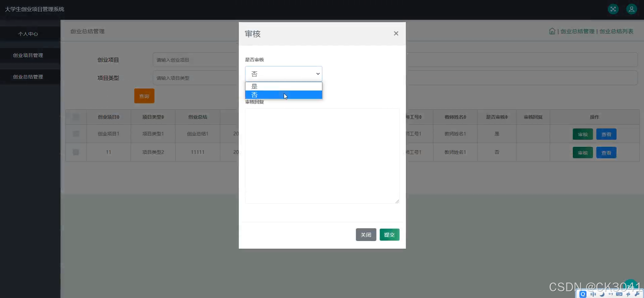Screen dimensions: 644x298
Task: Click the fullscreen toggle icon in header
Action: click(613, 9)
